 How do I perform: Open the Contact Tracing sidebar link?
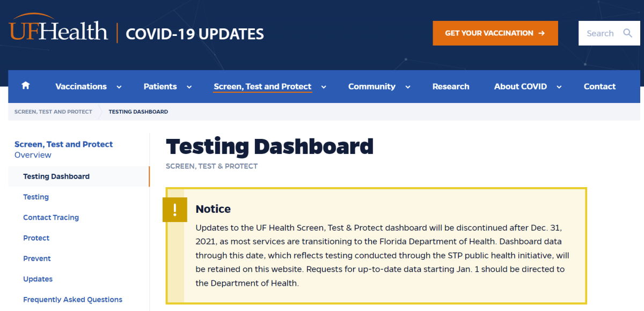click(51, 217)
